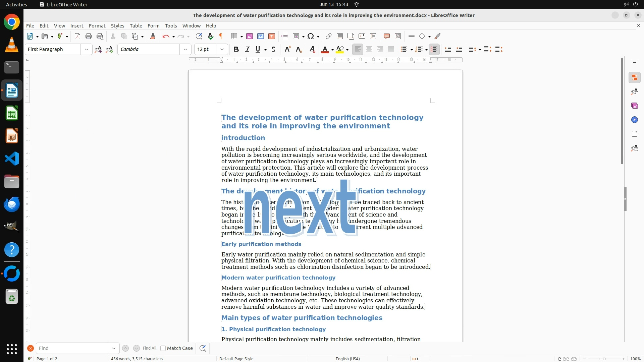Click inside the Find text field
Screen dimensions: 644x362
click(x=72, y=348)
